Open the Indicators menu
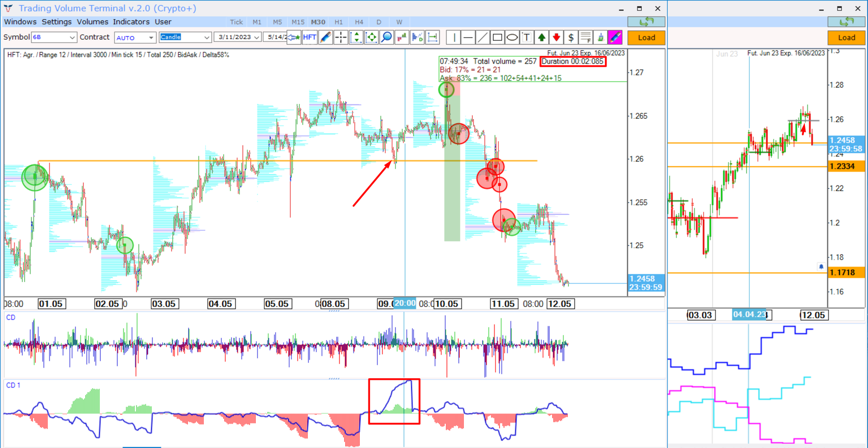868x448 pixels. [131, 22]
